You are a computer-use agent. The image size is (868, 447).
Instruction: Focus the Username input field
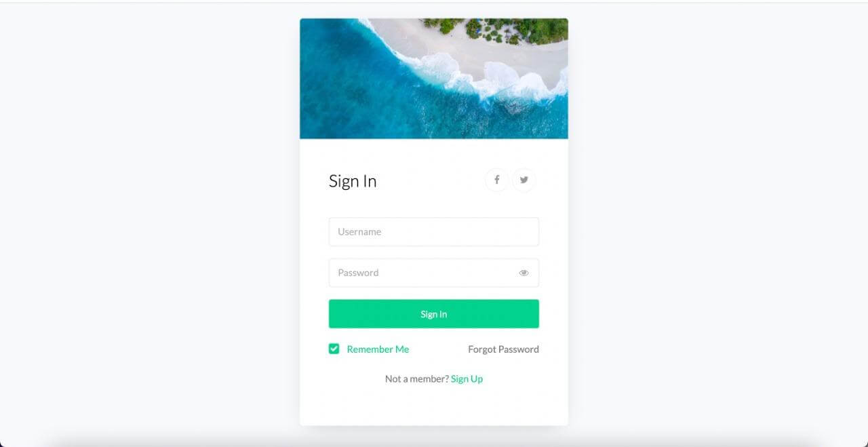[x=434, y=231]
